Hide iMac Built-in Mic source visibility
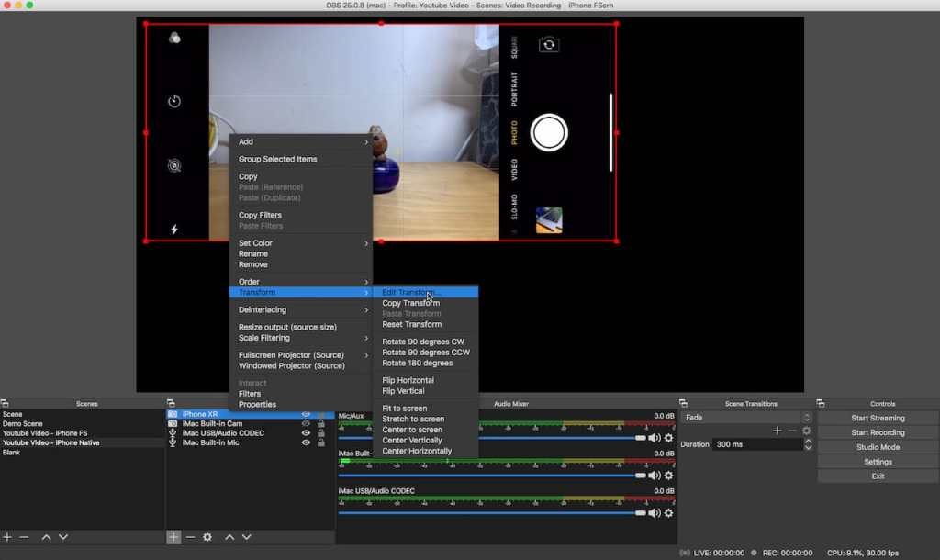This screenshot has width=940, height=560. 307,442
